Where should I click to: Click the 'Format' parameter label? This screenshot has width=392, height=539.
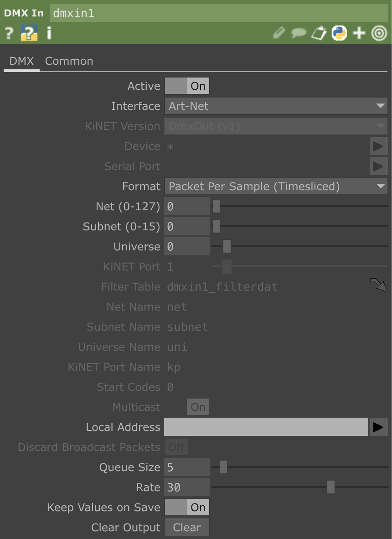(x=141, y=187)
